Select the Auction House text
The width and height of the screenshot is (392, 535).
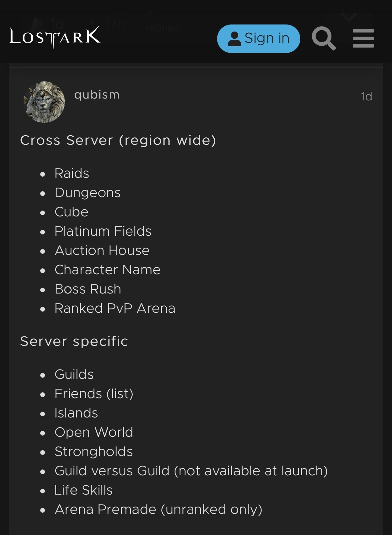pos(102,251)
